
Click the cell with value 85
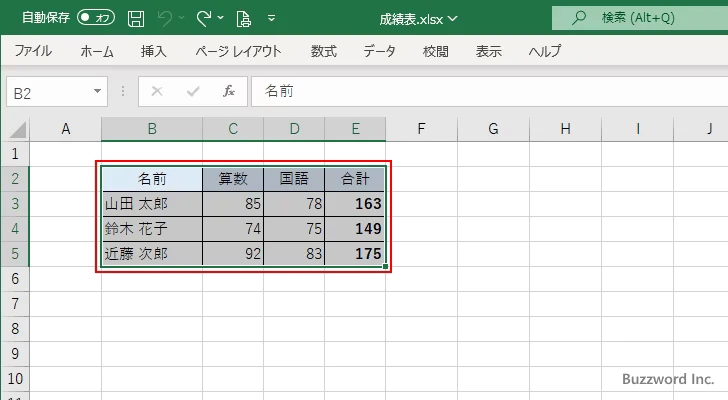coord(233,204)
